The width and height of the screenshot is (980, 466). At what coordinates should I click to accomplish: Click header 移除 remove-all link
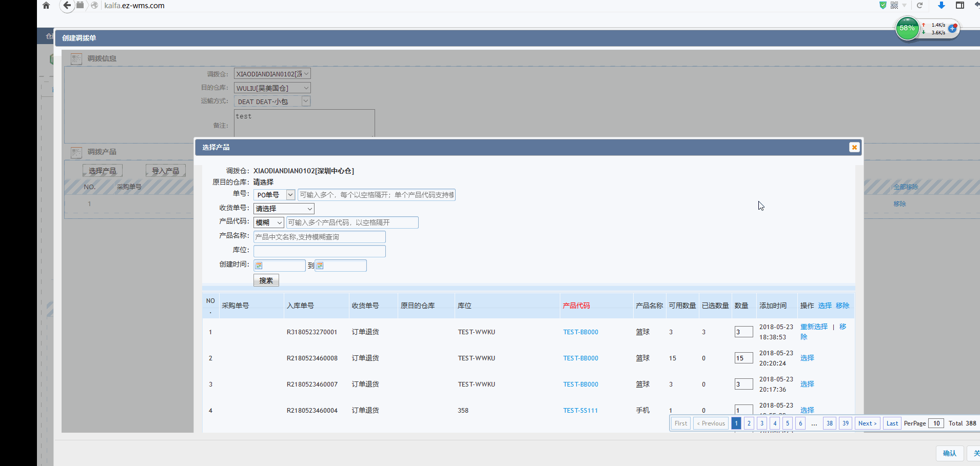(842, 306)
